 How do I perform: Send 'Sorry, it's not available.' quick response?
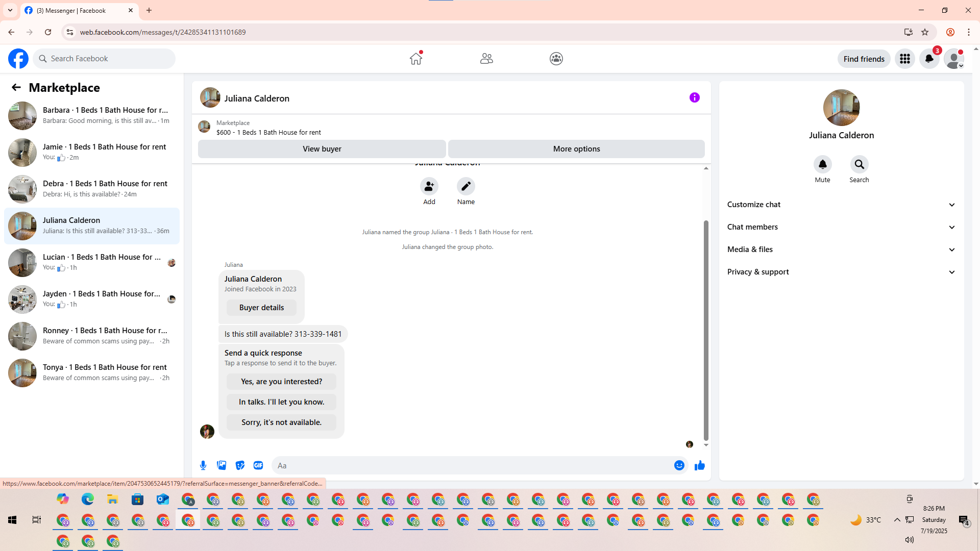tap(281, 422)
